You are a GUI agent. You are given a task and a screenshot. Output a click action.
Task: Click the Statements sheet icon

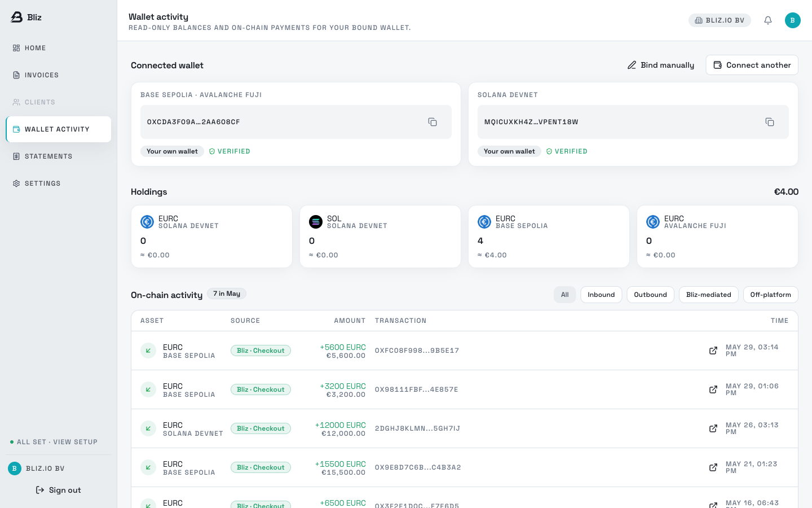point(16,156)
